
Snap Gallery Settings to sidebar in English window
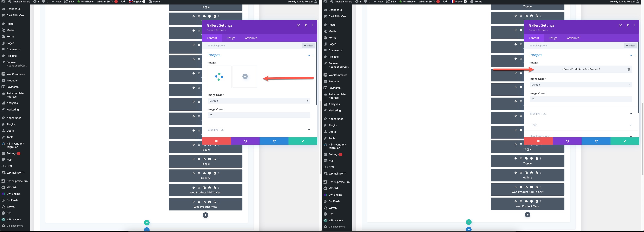coord(306,25)
